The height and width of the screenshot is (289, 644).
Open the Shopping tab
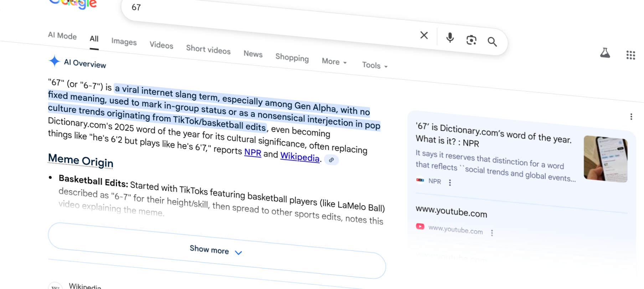(292, 58)
